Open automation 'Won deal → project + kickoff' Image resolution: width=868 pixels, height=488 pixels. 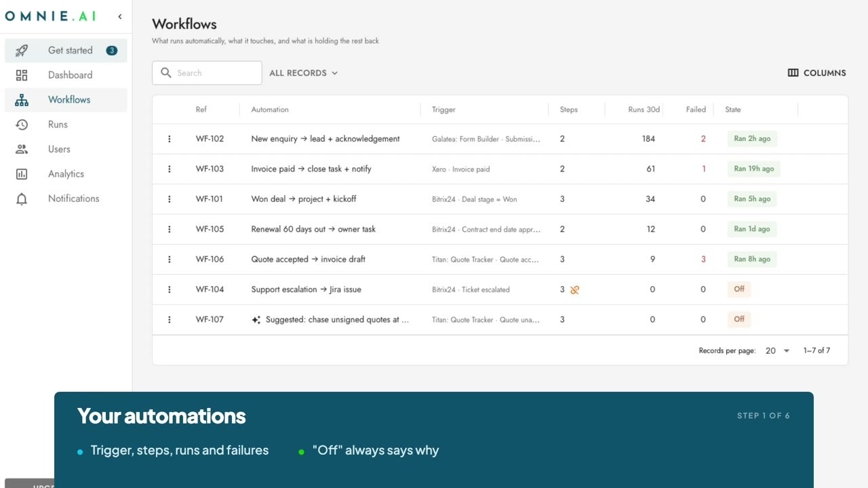coord(304,199)
